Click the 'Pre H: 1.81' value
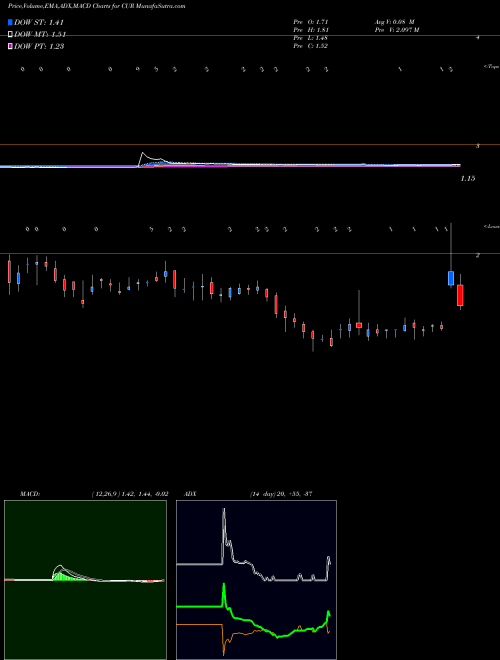The width and height of the screenshot is (500, 660). click(311, 30)
